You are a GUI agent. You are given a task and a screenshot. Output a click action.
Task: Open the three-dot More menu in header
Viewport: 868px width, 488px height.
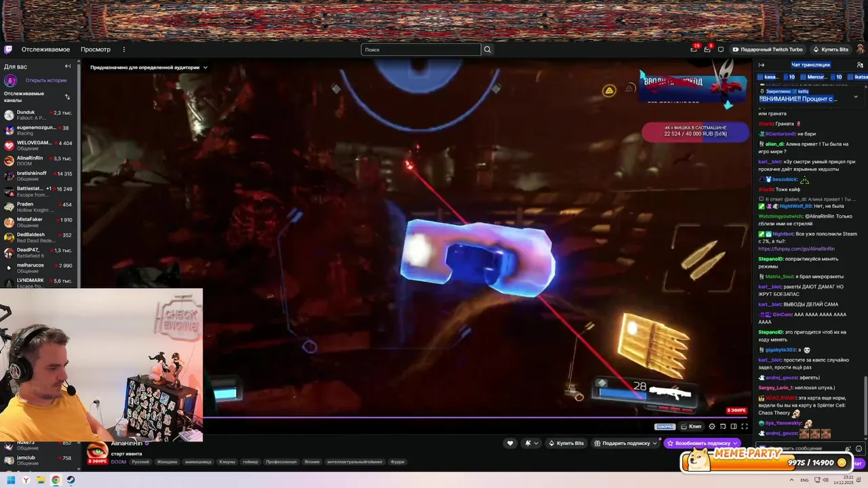123,49
